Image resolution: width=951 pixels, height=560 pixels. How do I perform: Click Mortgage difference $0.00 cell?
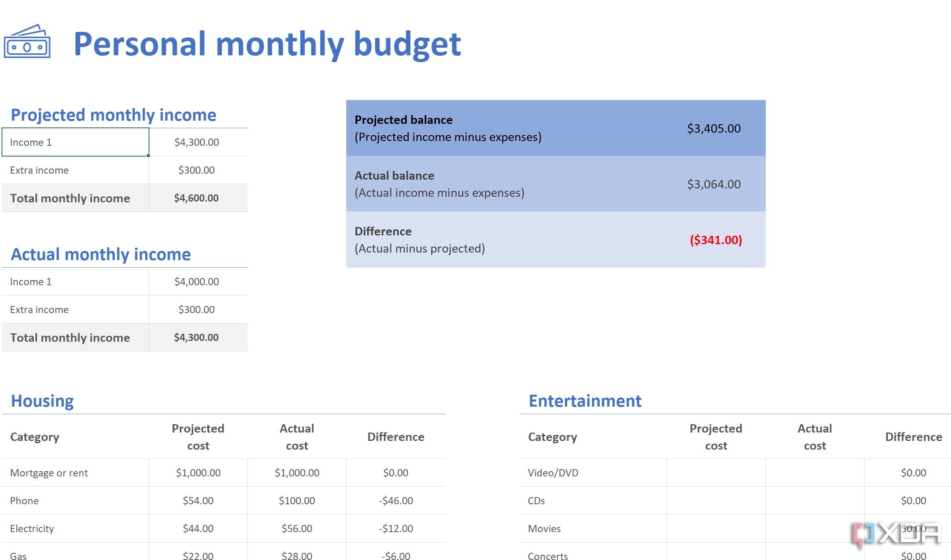pyautogui.click(x=396, y=473)
